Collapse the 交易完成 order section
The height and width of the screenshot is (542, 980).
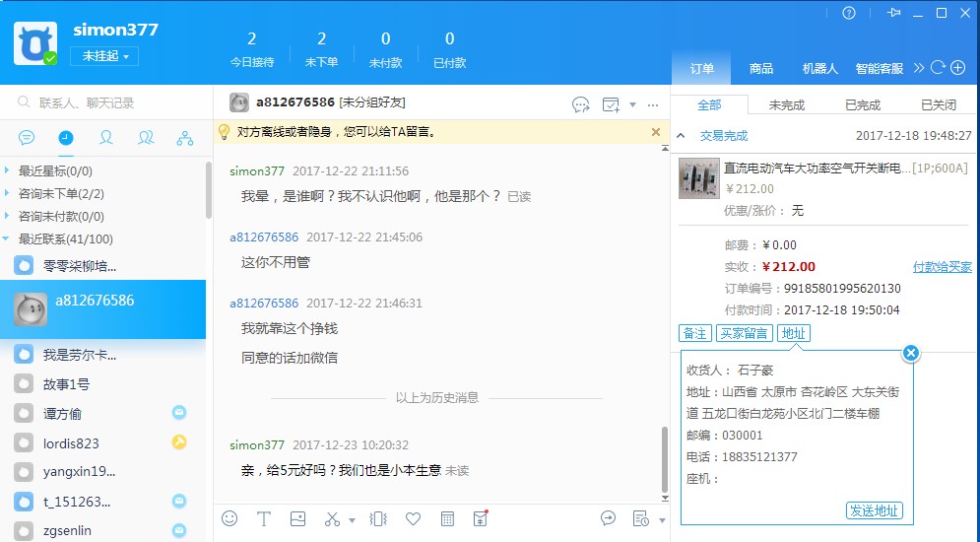[x=682, y=136]
